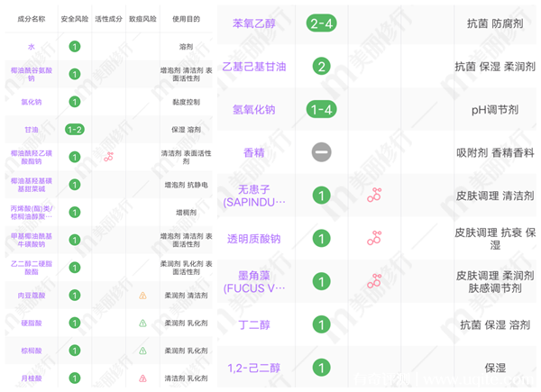Click the gray unrated badge for 香精
This screenshot has width=541, height=392.
coord(321,152)
